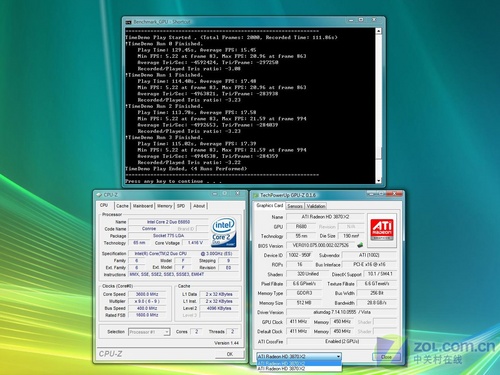This screenshot has height=375, width=500.
Task: Switch to the Sensors tab in GPU-Z
Action: [x=295, y=206]
